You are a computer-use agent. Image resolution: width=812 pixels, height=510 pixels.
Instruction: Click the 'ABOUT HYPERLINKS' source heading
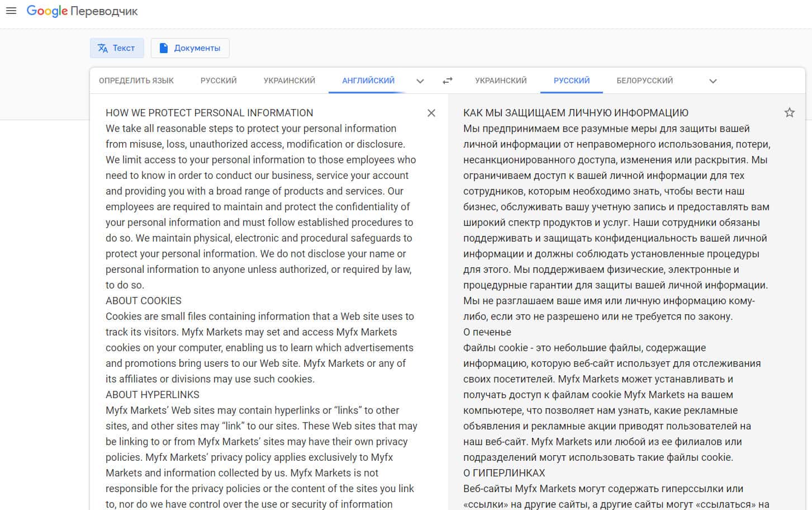pos(153,395)
